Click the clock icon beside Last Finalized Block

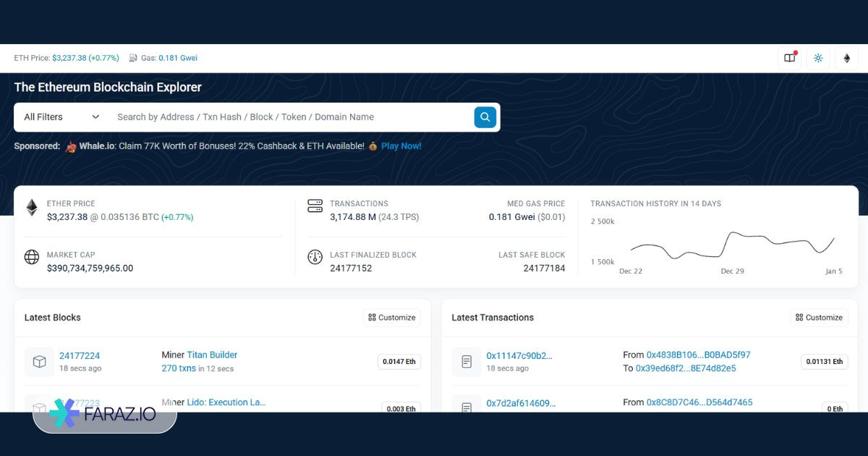tap(315, 256)
